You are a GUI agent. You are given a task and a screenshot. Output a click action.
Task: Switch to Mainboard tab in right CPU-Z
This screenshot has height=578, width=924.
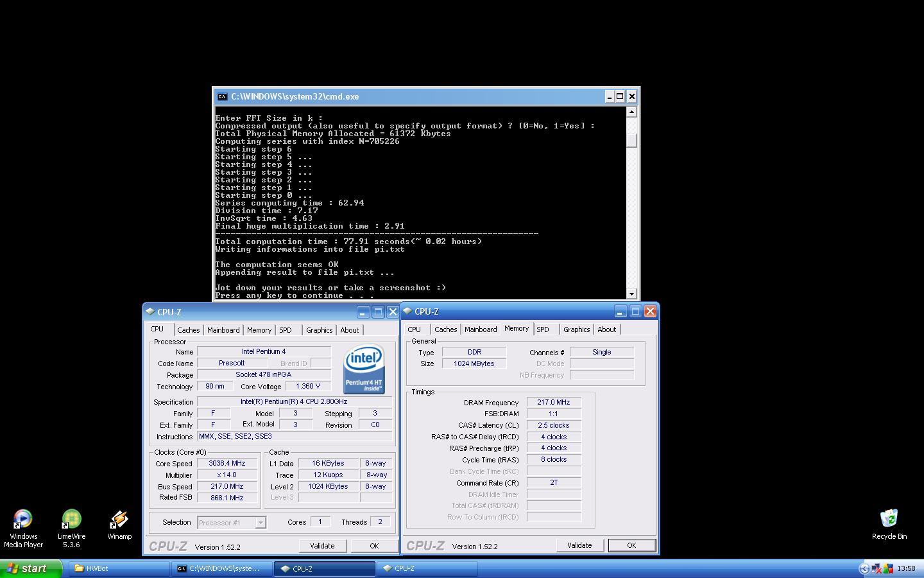tap(481, 329)
